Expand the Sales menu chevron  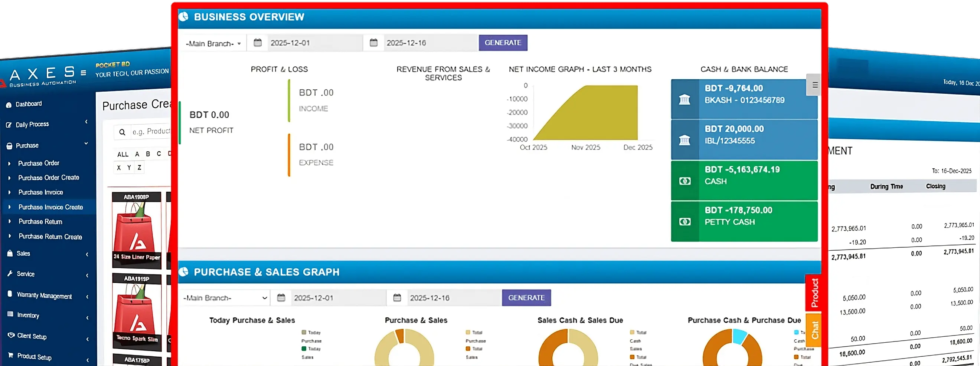tap(87, 254)
